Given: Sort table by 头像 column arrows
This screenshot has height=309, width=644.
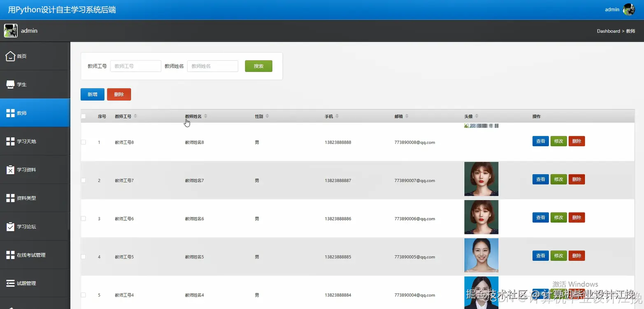Looking at the screenshot, I should coord(477,116).
